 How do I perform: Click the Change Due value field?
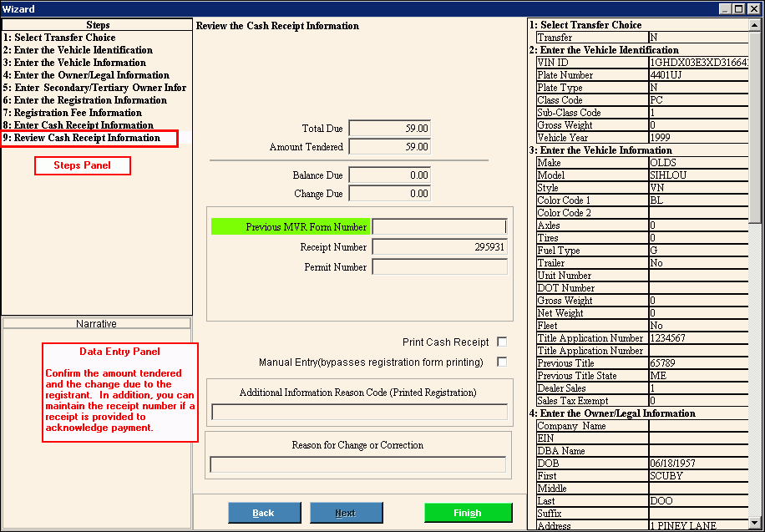390,193
